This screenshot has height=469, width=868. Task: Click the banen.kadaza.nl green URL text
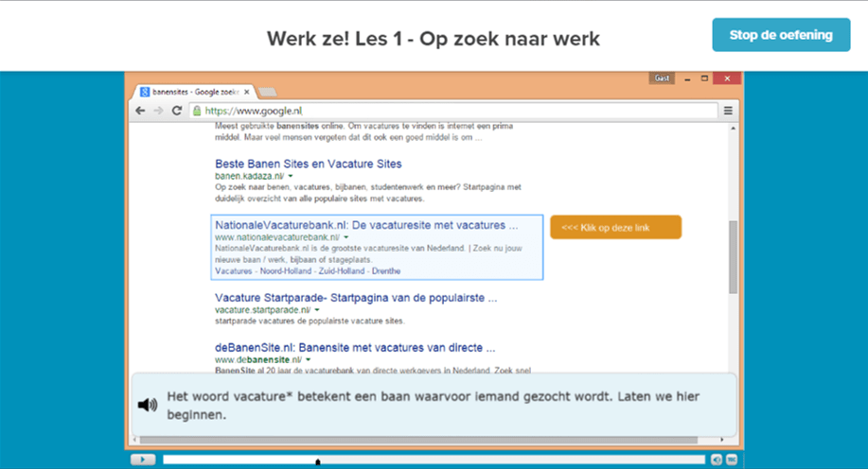(x=250, y=176)
